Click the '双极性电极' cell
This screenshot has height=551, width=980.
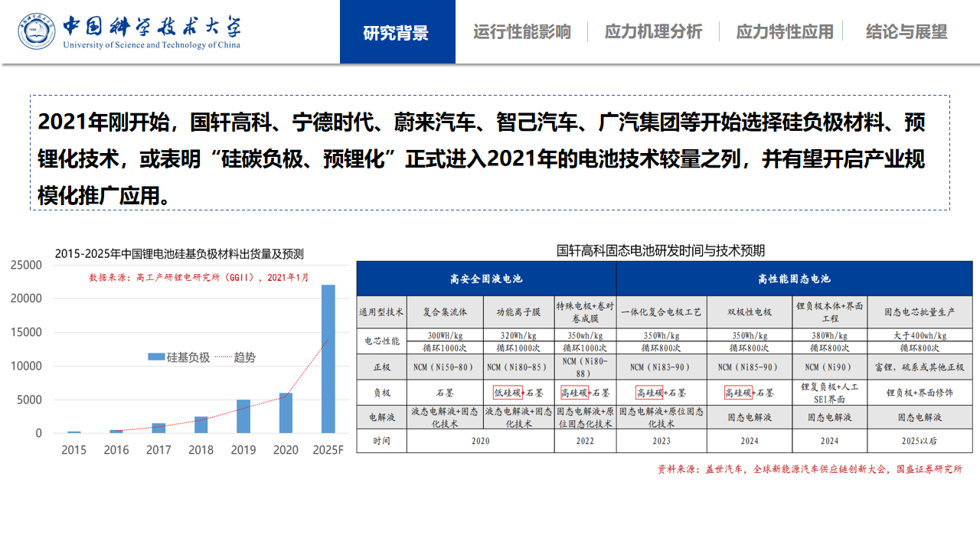(750, 312)
